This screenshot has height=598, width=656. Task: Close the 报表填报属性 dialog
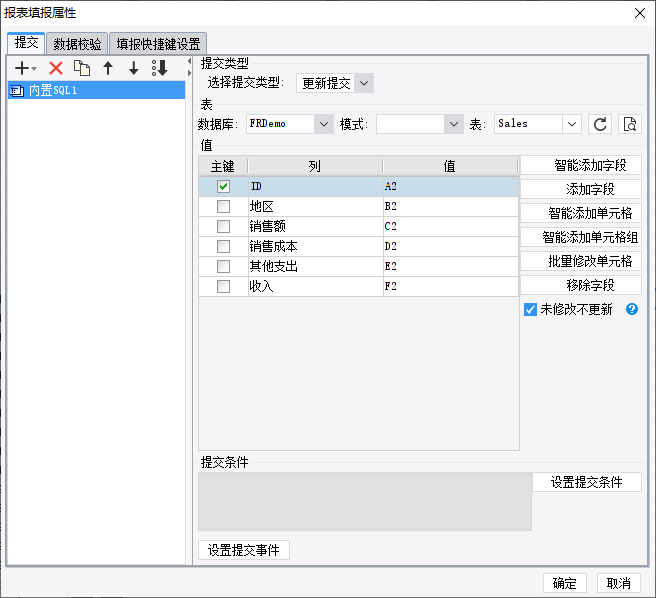click(x=640, y=13)
